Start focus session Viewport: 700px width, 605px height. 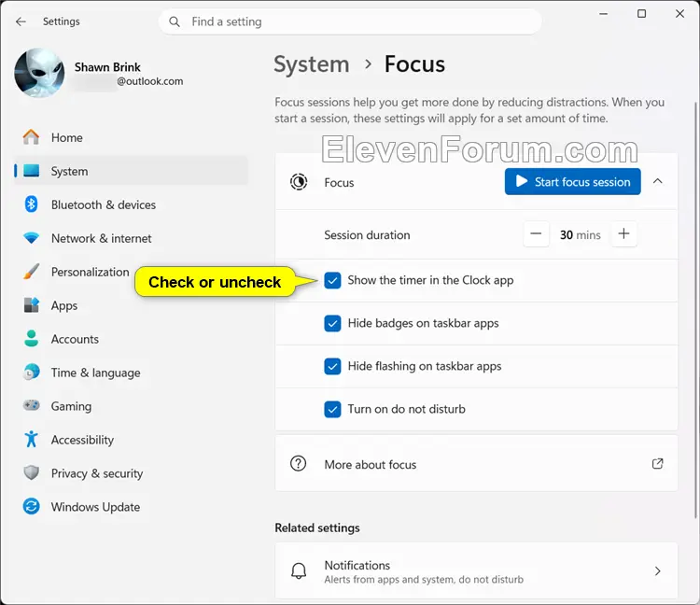click(x=573, y=181)
